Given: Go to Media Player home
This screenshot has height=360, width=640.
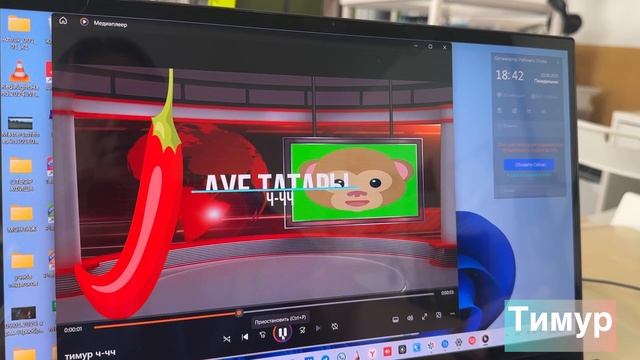Looking at the screenshot, I should [63, 20].
